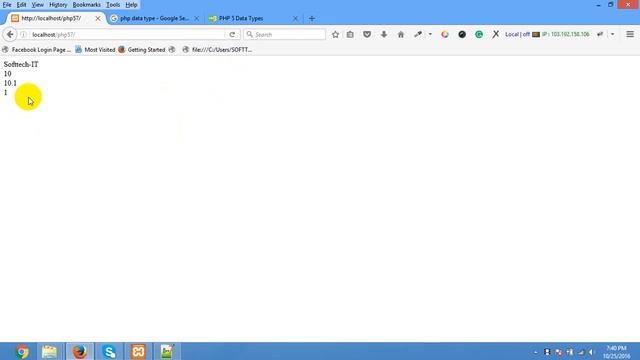Image resolution: width=640 pixels, height=360 pixels.
Task: Open XAMPP control panel taskbar icon
Action: point(138,351)
